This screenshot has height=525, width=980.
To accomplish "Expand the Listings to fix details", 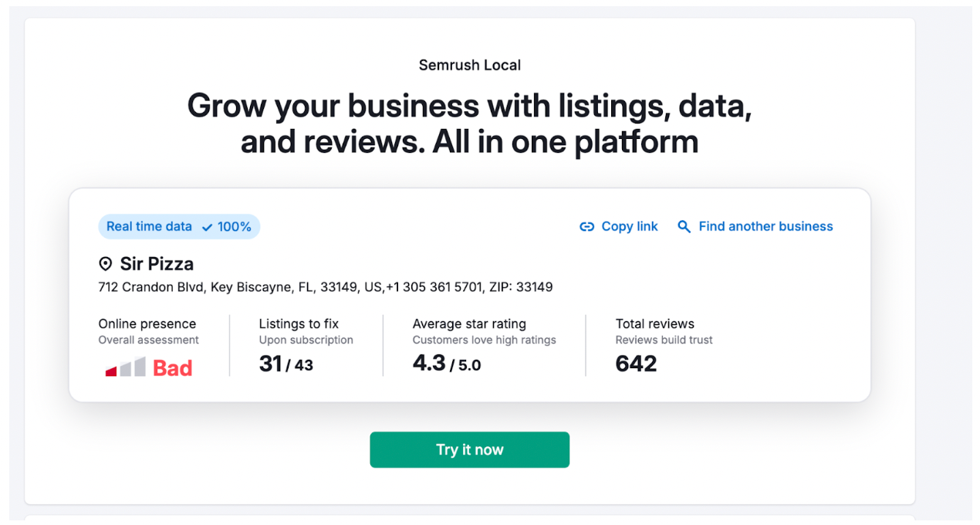I will 299,323.
